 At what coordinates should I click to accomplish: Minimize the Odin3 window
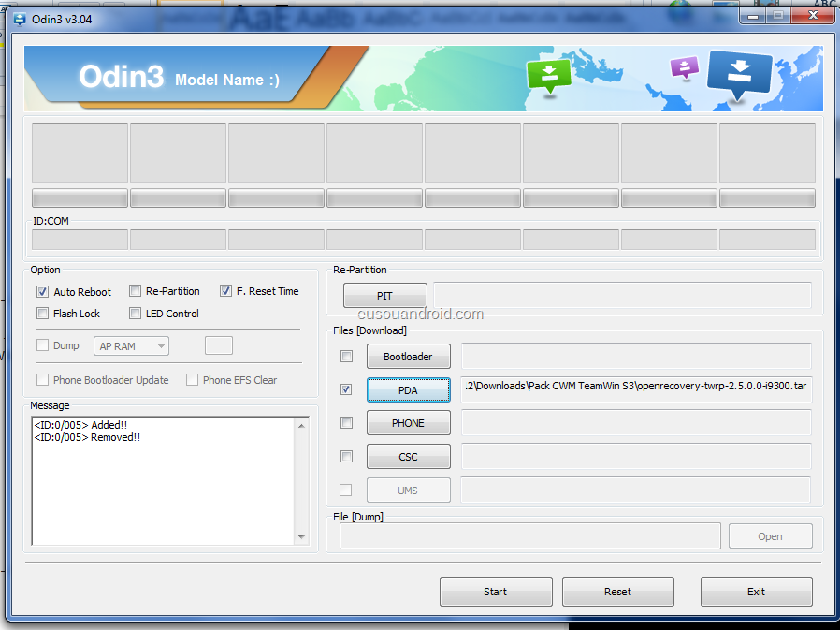tap(753, 16)
